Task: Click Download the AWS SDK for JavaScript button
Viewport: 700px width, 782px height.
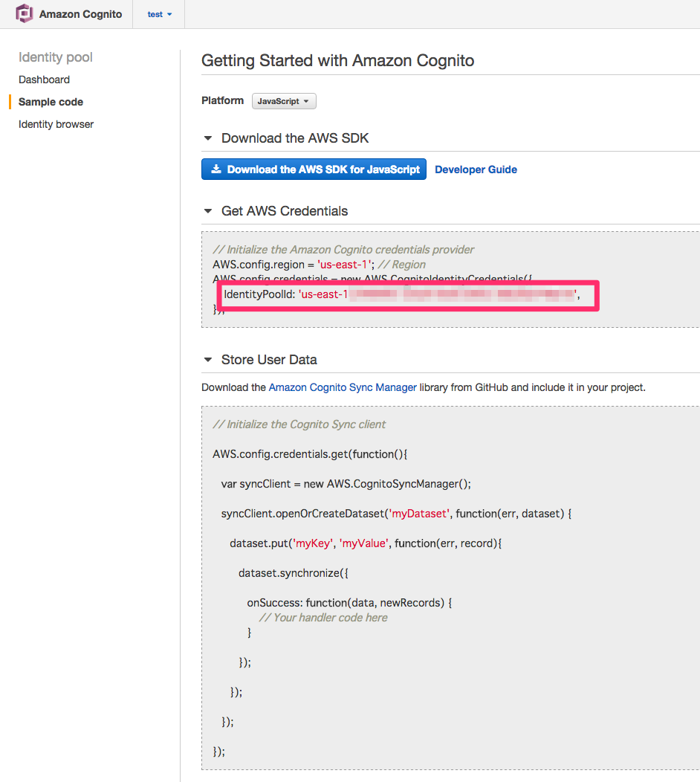Action: pos(314,169)
